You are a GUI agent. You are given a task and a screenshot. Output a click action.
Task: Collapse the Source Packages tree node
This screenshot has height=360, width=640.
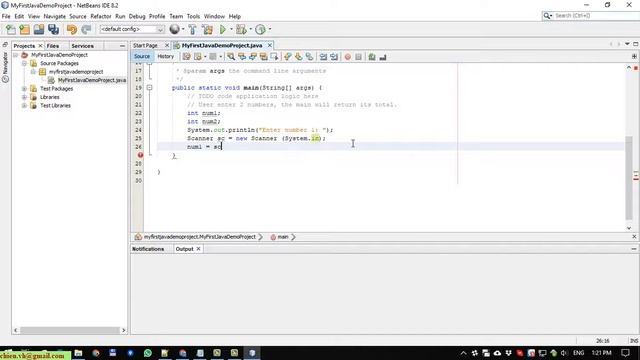pyautogui.click(x=24, y=63)
